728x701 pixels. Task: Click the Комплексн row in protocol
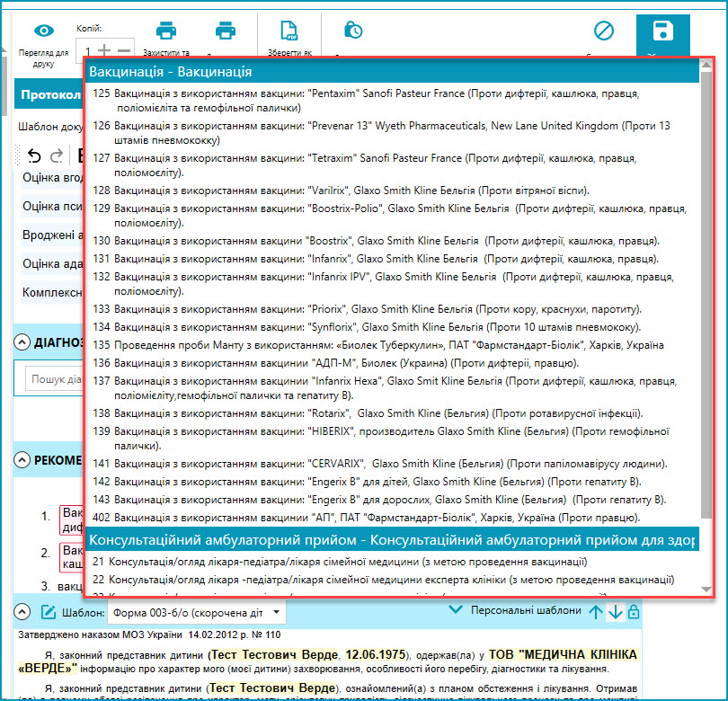pyautogui.click(x=52, y=292)
